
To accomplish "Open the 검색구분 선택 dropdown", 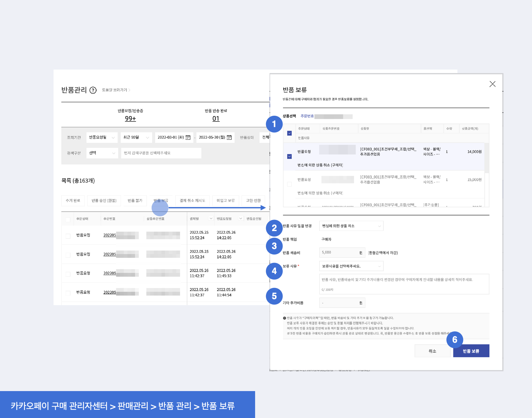I will point(102,153).
